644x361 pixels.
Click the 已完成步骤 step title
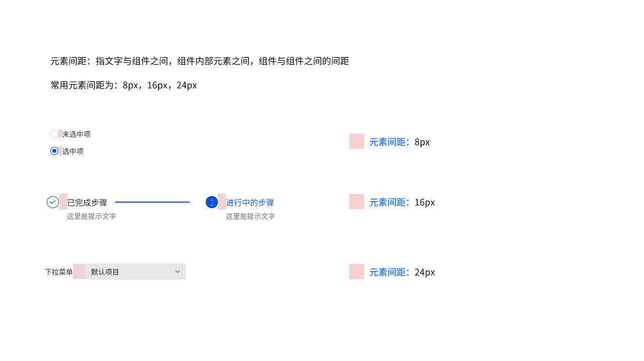coord(87,203)
